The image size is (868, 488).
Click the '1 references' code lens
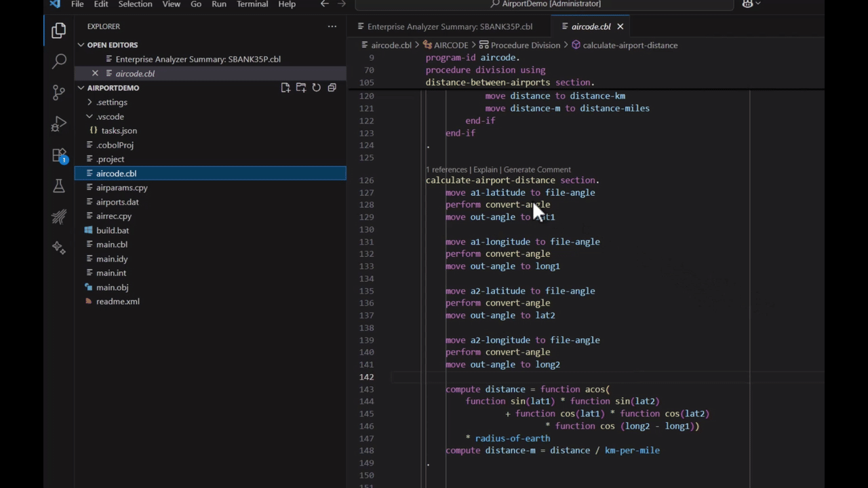[x=446, y=169]
